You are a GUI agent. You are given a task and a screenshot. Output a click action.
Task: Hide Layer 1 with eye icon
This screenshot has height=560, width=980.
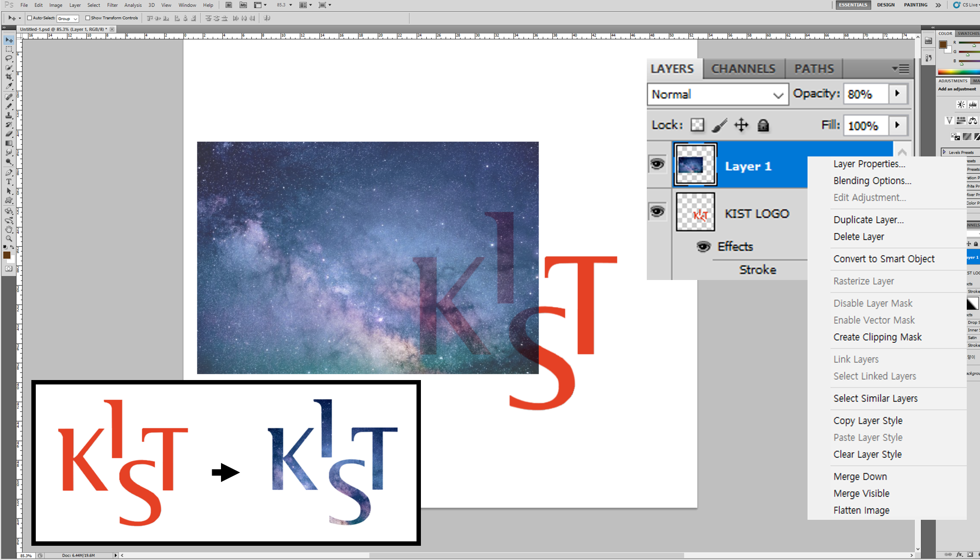(x=657, y=164)
